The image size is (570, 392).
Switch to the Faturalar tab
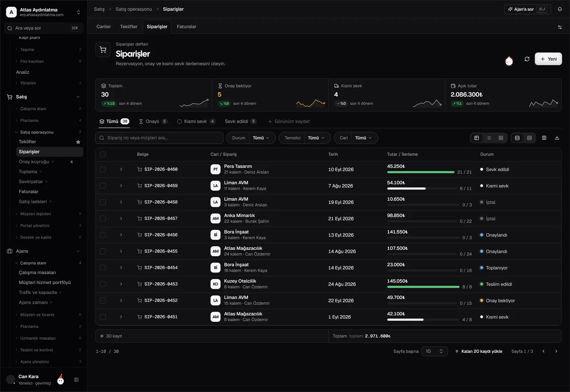click(187, 27)
